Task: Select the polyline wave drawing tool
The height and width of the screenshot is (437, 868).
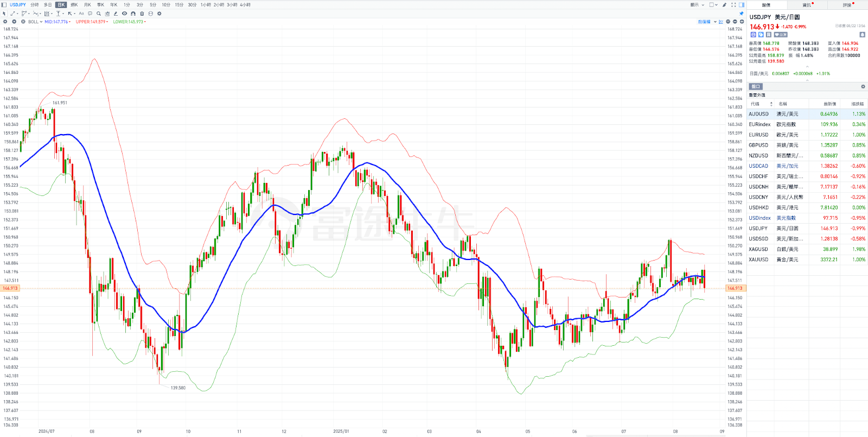Action: (x=36, y=14)
